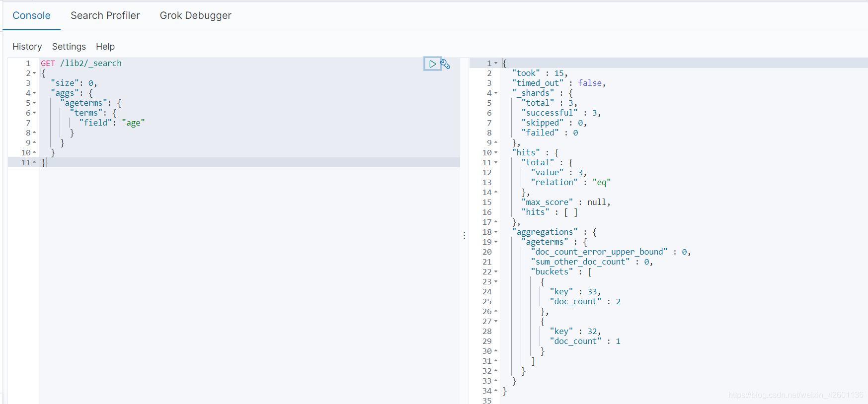This screenshot has width=868, height=404.
Task: Click the "key" : 32 bucket line
Action: pyautogui.click(x=575, y=331)
